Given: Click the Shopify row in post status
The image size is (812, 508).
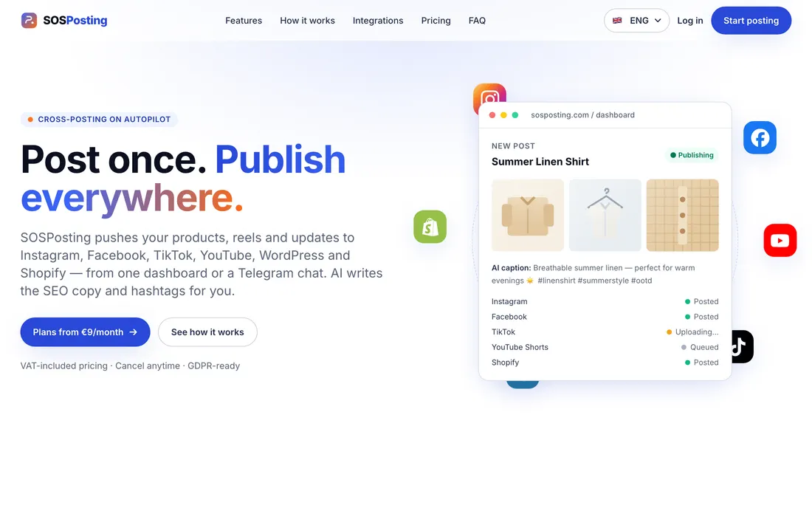Looking at the screenshot, I should pyautogui.click(x=605, y=363).
